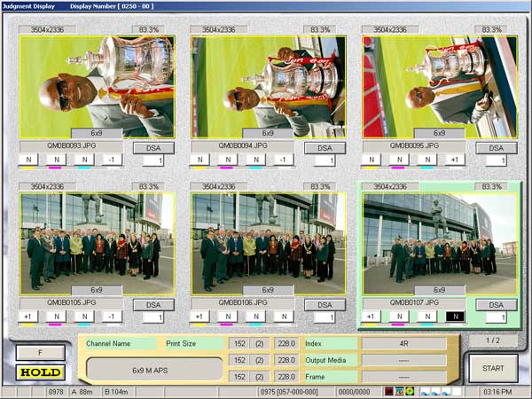
Task: Select the QM0B0094.JPG trophy thumbnail
Action: (269, 87)
